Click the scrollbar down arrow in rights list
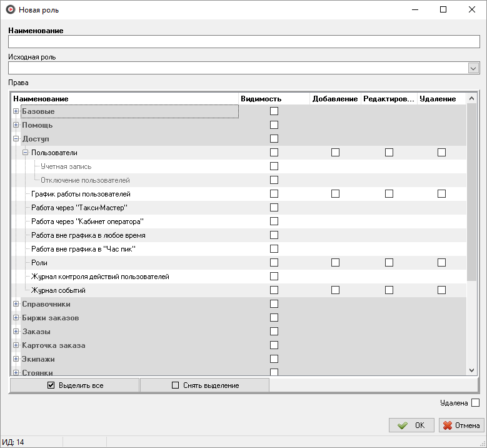Viewport: 487px width, 448px height. pyautogui.click(x=472, y=370)
